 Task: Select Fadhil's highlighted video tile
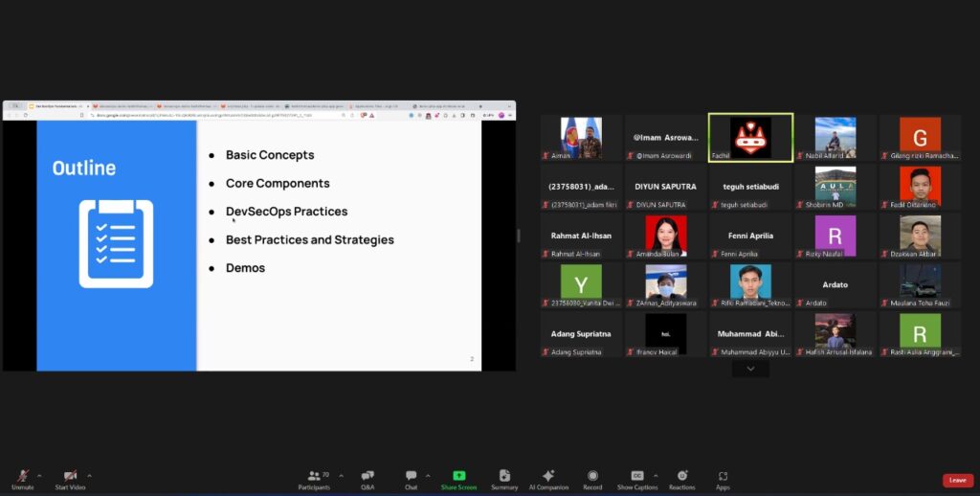tap(750, 138)
